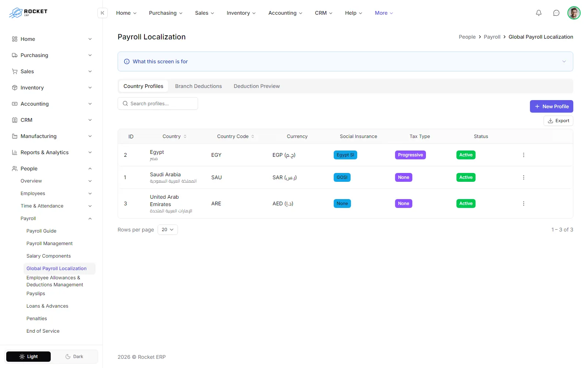Screen dimensions: 588x368
Task: Click the Export button
Action: (x=558, y=121)
